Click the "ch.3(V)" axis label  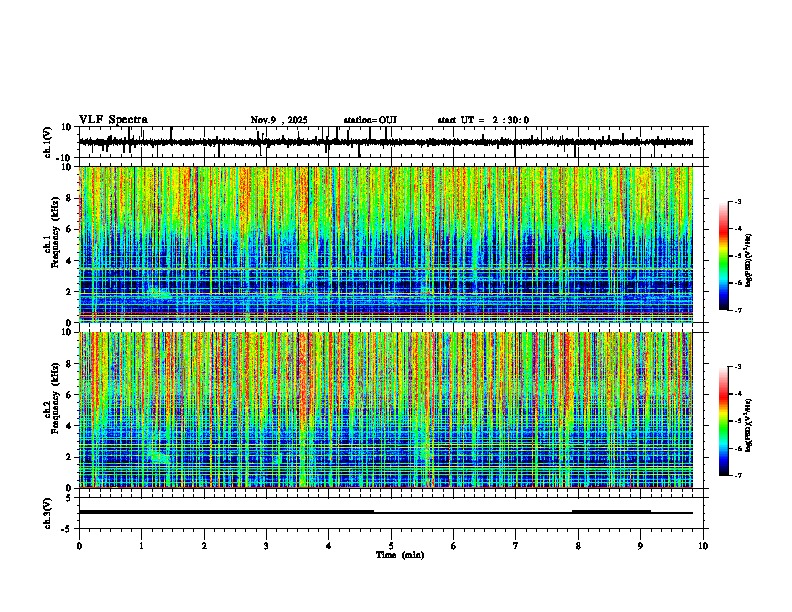48,514
